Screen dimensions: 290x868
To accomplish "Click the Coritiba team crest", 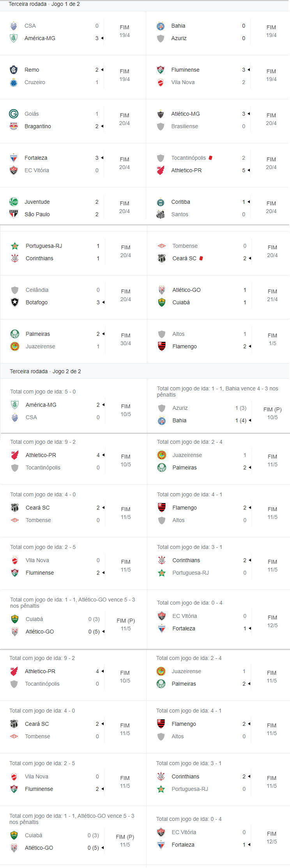I will tap(161, 202).
